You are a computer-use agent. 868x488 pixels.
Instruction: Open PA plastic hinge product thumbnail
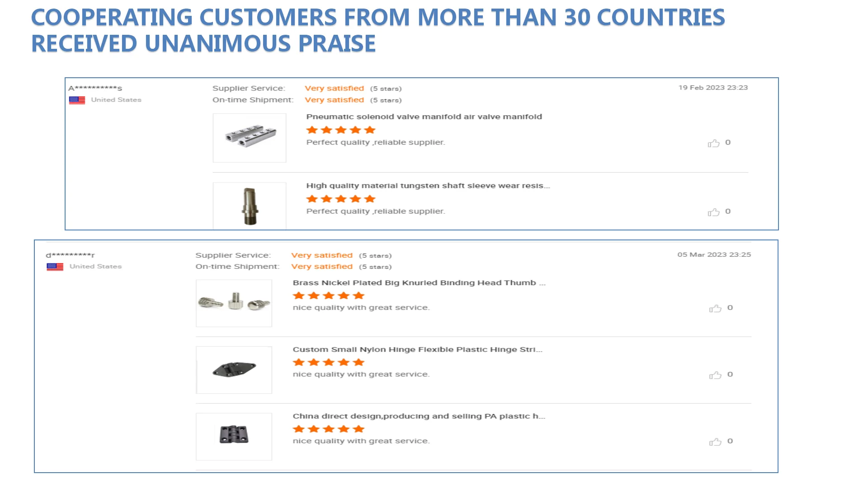pos(234,436)
